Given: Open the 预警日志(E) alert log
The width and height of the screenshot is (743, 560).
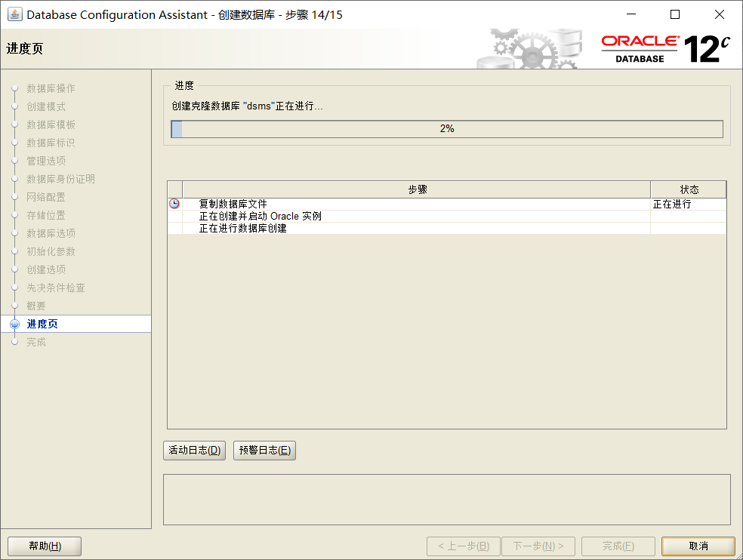Looking at the screenshot, I should coord(264,451).
